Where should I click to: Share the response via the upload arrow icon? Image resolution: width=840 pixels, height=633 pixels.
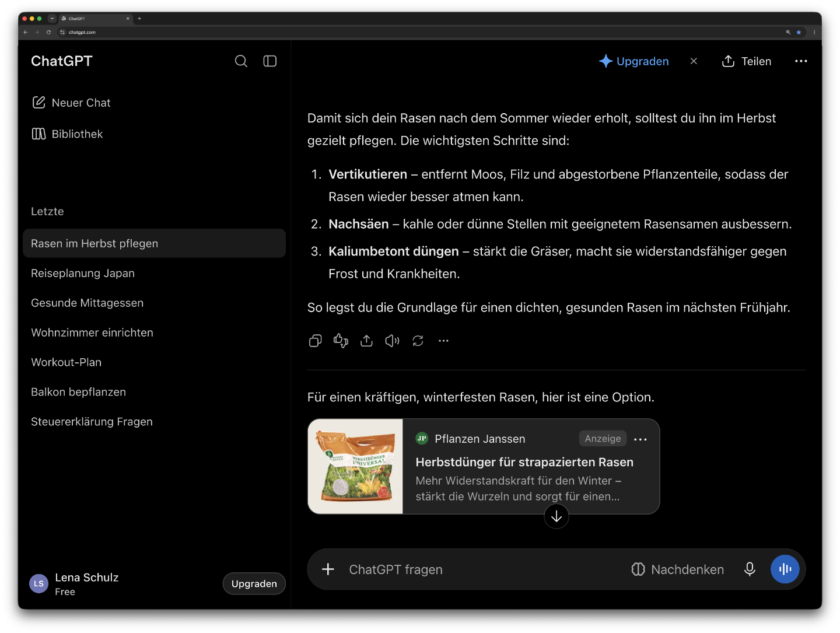click(x=366, y=341)
